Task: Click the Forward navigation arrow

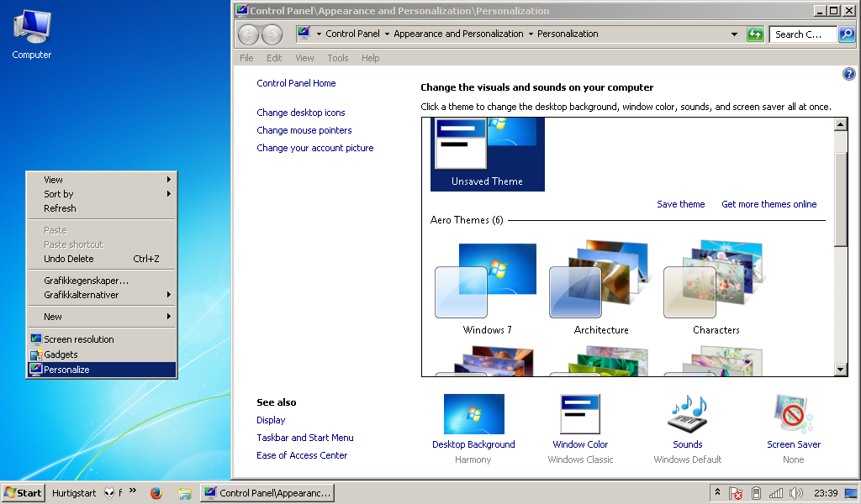Action: click(x=272, y=35)
